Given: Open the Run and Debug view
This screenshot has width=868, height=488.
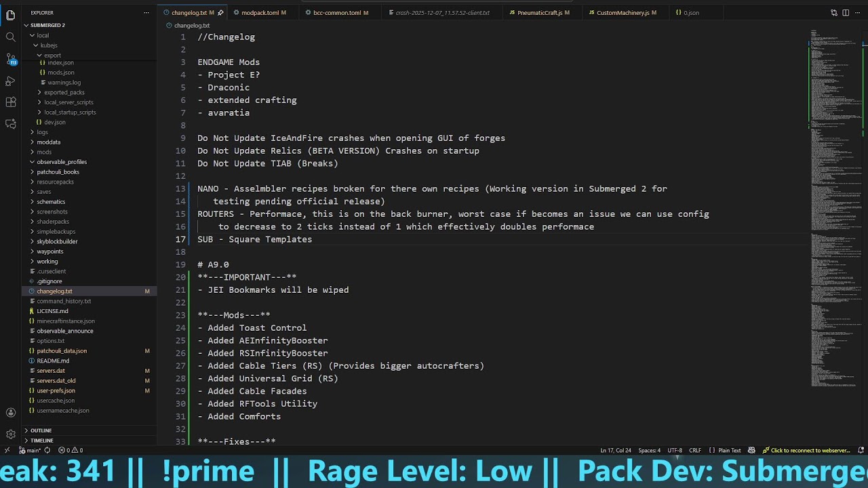Looking at the screenshot, I should pyautogui.click(x=10, y=81).
